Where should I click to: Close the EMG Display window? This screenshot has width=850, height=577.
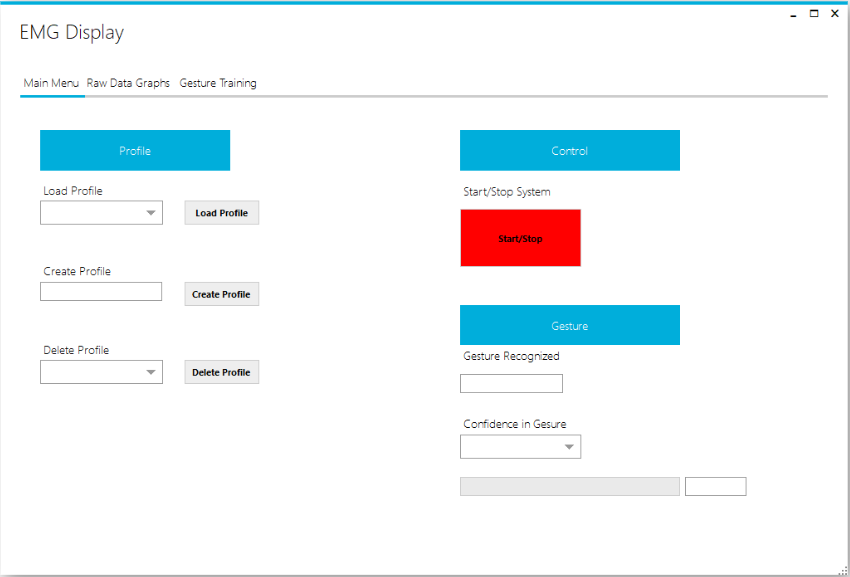(835, 14)
